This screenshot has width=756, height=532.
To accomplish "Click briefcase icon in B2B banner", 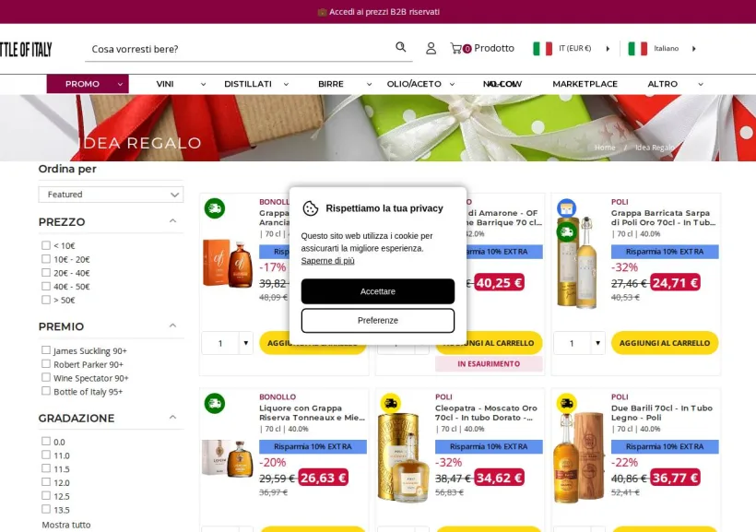I will point(322,12).
